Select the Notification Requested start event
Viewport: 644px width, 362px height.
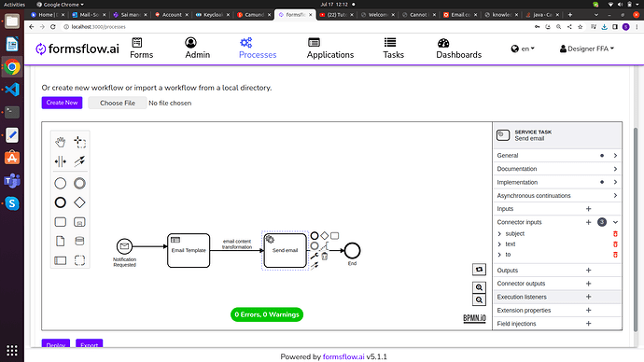(124, 246)
